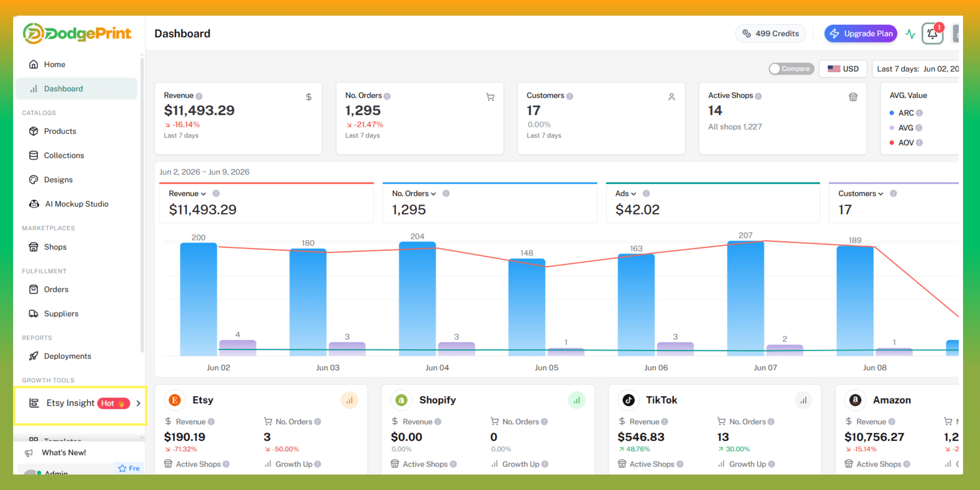The image size is (980, 490).
Task: Open the Customers metric dropdown in chart
Action: [x=861, y=194]
